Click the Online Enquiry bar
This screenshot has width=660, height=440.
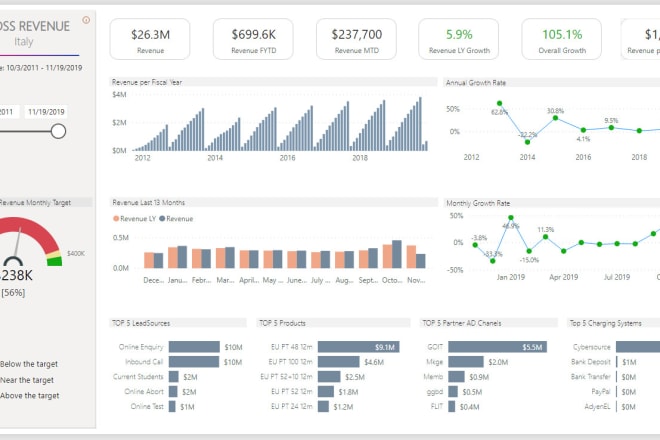194,347
